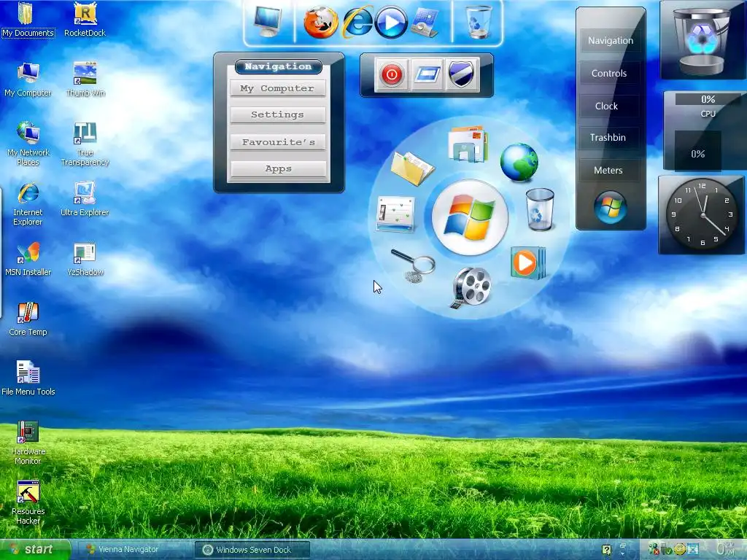
Task: Click the help question mark tray icon
Action: tap(606, 550)
